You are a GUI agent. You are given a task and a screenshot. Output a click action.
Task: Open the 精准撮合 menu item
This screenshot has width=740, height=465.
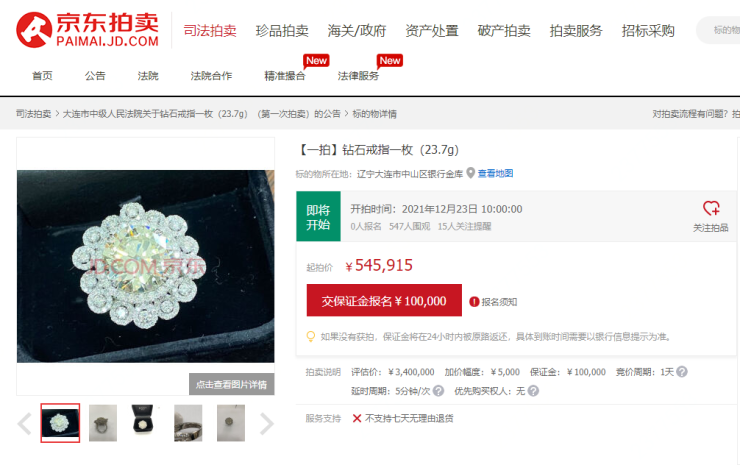285,76
